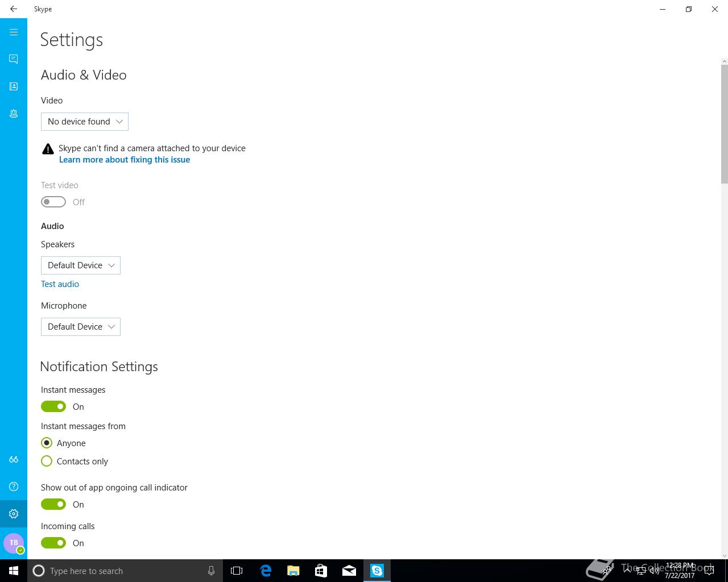Select the Contacts only radio button
Image resolution: width=728 pixels, height=582 pixels.
(47, 461)
